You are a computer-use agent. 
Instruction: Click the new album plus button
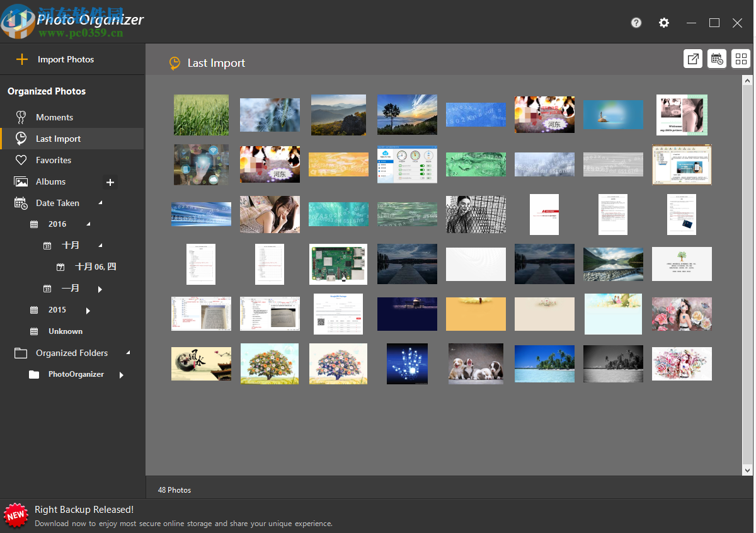[x=110, y=182]
